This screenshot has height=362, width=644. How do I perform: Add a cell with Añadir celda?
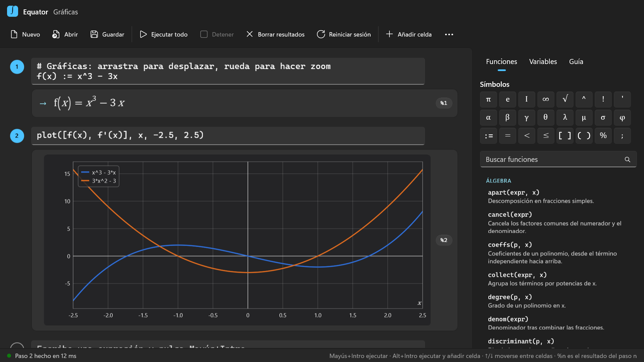pos(409,34)
